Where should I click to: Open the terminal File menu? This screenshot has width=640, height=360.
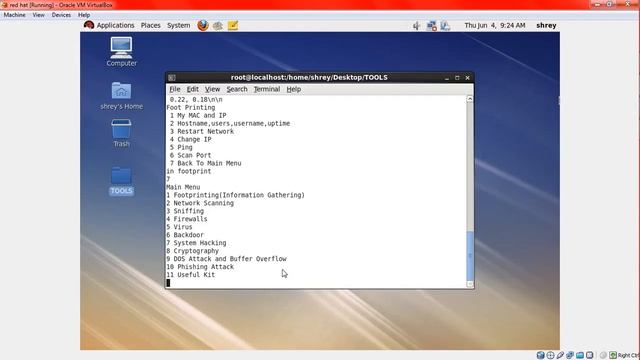pos(175,89)
